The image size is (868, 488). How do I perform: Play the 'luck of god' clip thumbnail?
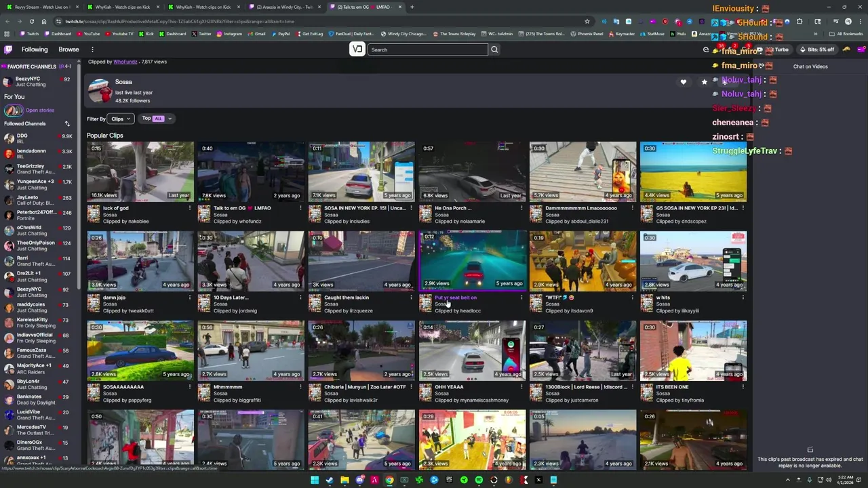pyautogui.click(x=140, y=171)
